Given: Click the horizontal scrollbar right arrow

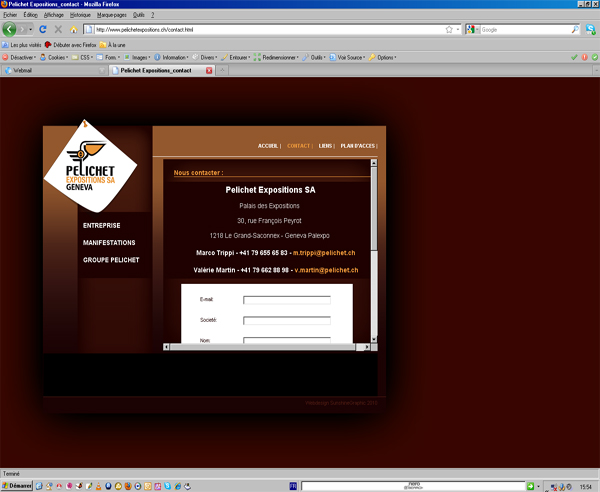Looking at the screenshot, I should [x=367, y=347].
